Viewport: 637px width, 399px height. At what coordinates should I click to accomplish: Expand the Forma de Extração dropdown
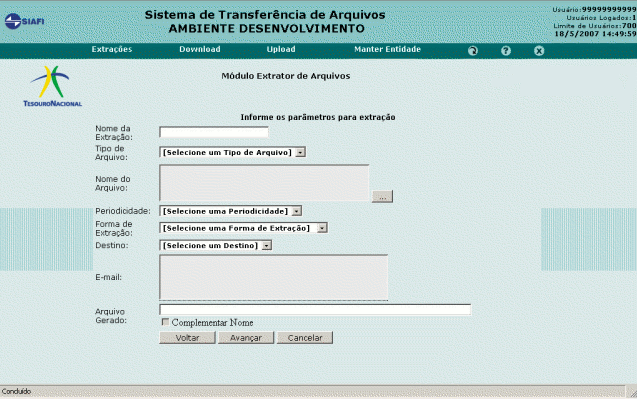click(x=243, y=228)
